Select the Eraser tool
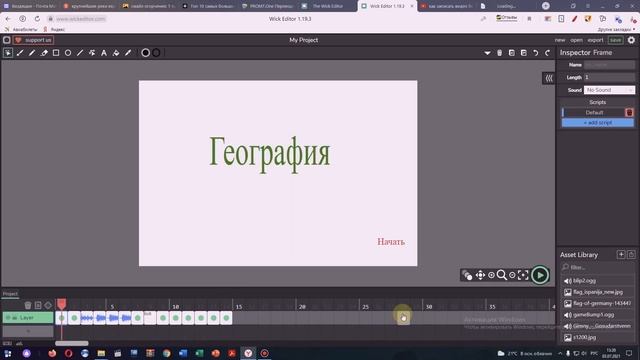 click(x=44, y=53)
